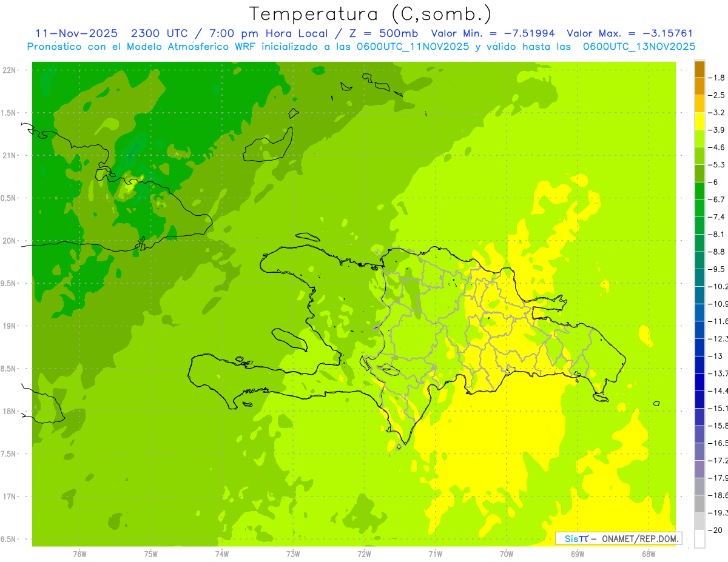Click the "71W" longitude label
728x562 pixels.
(x=435, y=554)
